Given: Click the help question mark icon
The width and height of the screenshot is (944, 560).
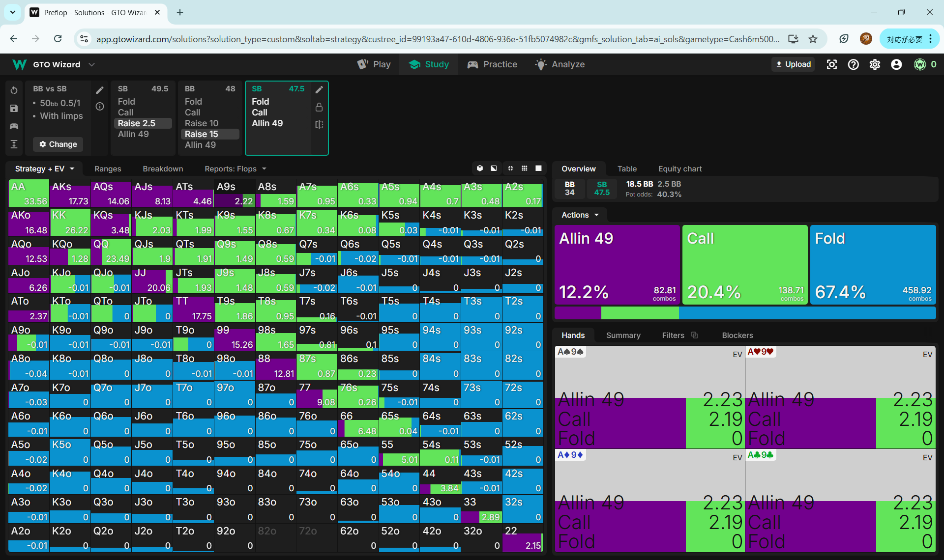Looking at the screenshot, I should pyautogui.click(x=854, y=64).
